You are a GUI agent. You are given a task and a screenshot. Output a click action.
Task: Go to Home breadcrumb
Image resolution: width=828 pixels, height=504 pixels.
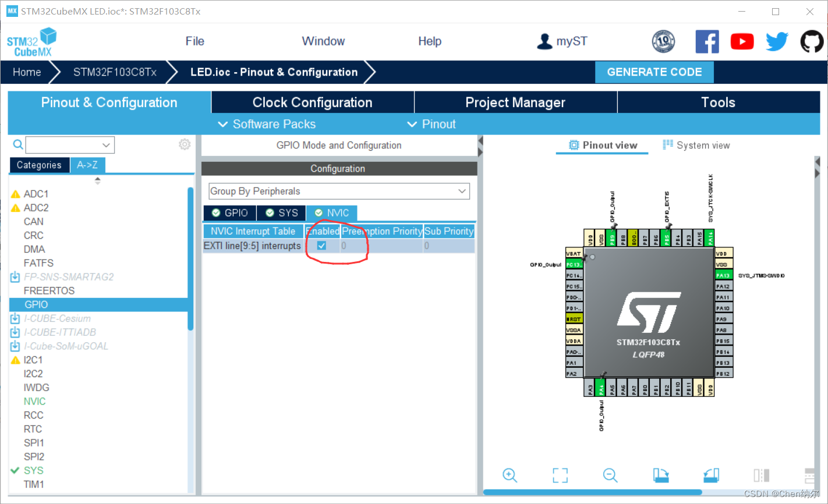27,72
